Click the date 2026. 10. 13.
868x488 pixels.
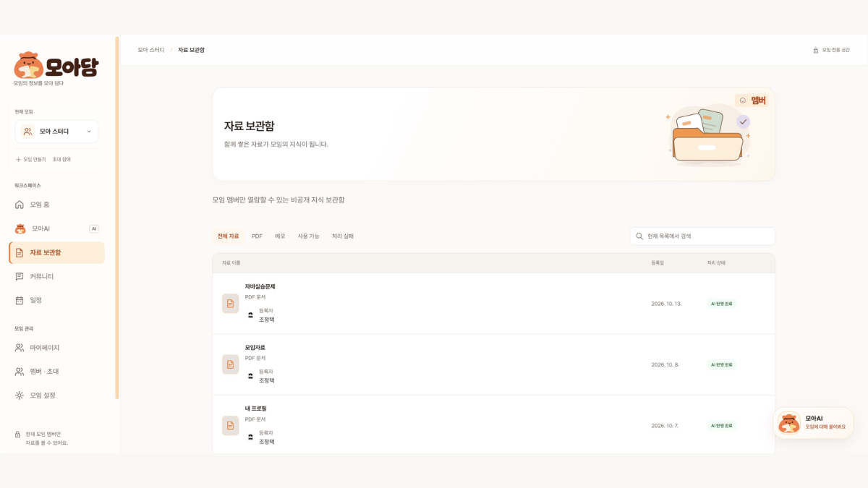point(666,304)
